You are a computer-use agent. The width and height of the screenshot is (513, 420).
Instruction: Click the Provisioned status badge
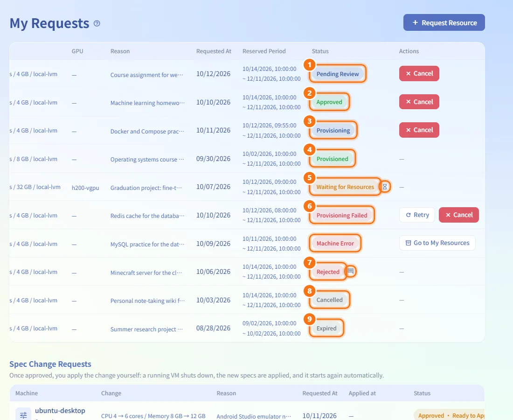tap(332, 159)
